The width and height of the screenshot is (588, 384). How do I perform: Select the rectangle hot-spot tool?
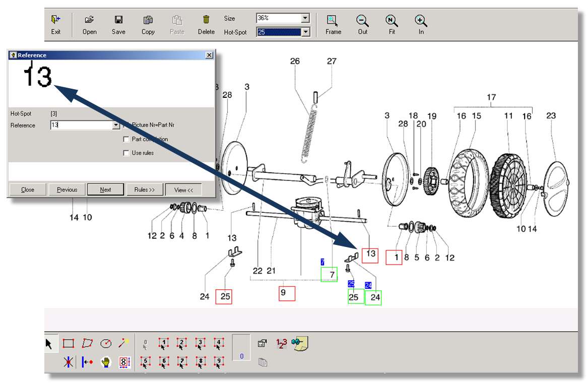[x=69, y=344]
